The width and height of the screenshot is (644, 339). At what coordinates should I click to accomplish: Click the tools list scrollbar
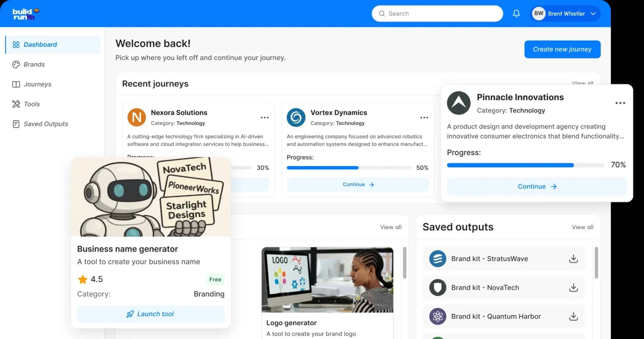[x=405, y=263]
